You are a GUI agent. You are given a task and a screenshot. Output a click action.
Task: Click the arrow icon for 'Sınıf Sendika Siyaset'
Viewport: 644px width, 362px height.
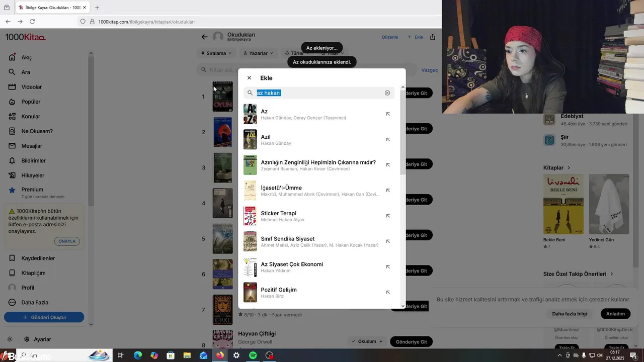(x=388, y=241)
